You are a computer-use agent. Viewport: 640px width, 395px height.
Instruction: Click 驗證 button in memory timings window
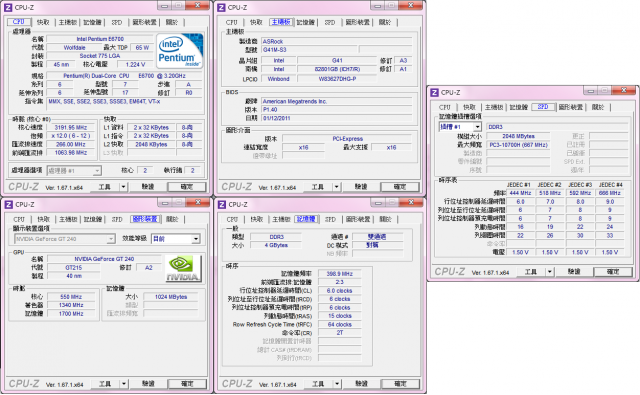coord(361,384)
